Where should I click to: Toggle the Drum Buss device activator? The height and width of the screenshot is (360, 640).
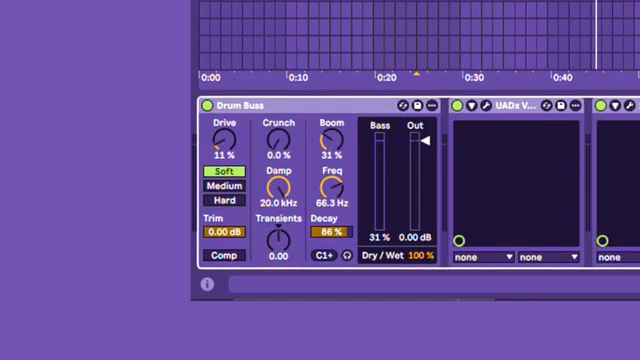(x=207, y=106)
